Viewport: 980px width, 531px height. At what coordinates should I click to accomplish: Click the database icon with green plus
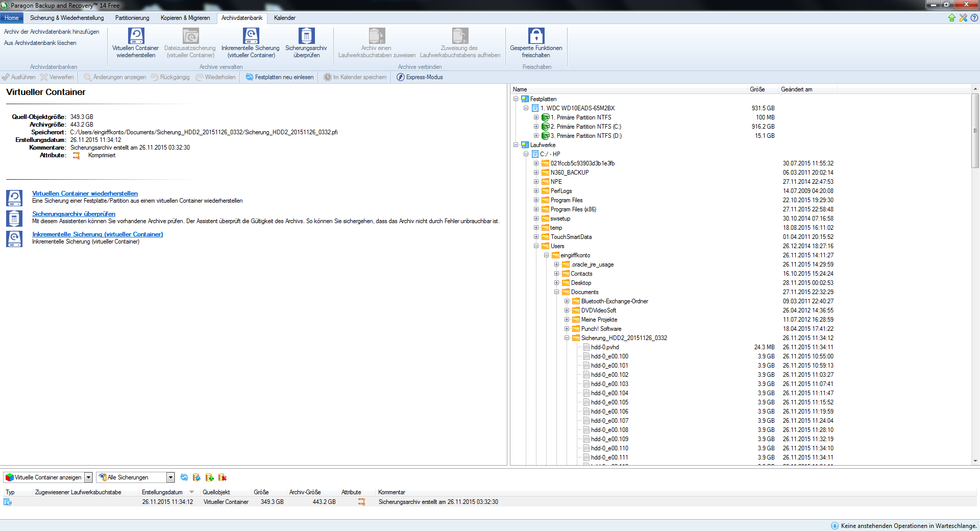click(209, 477)
